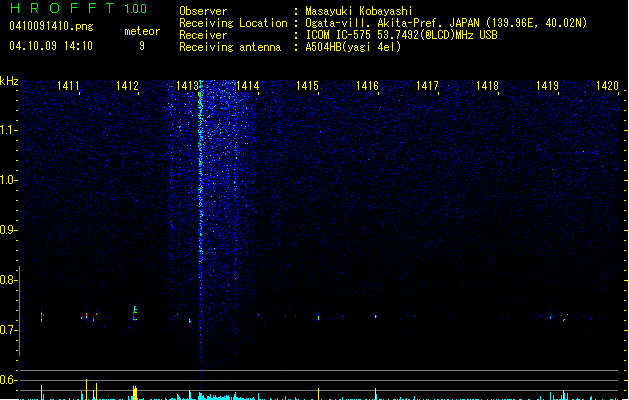Image resolution: width=629 pixels, height=400 pixels.
Task: Click the Receiving Location label
Action: pos(233,23)
